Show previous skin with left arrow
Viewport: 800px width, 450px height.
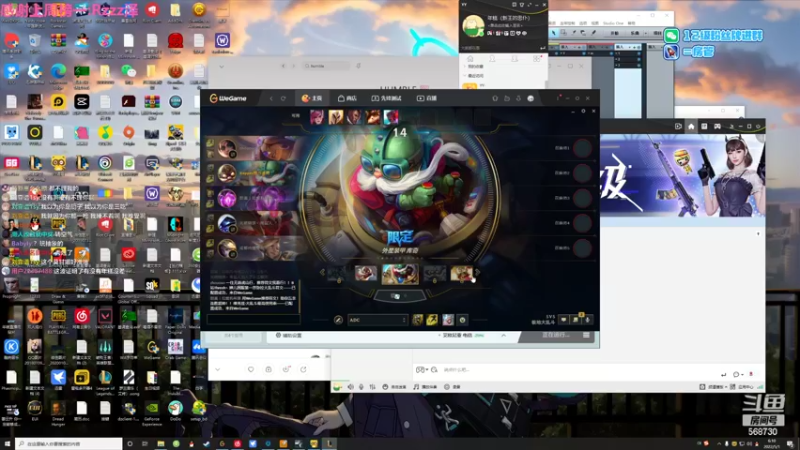(x=322, y=273)
